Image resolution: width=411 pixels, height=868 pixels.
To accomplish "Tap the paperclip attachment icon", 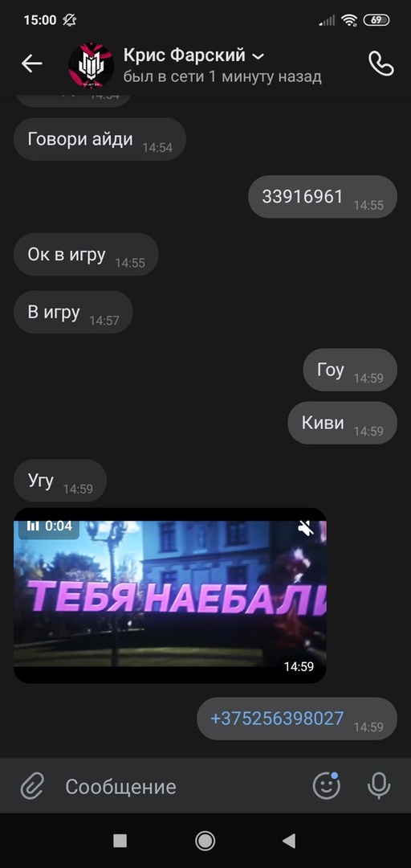I will 33,786.
